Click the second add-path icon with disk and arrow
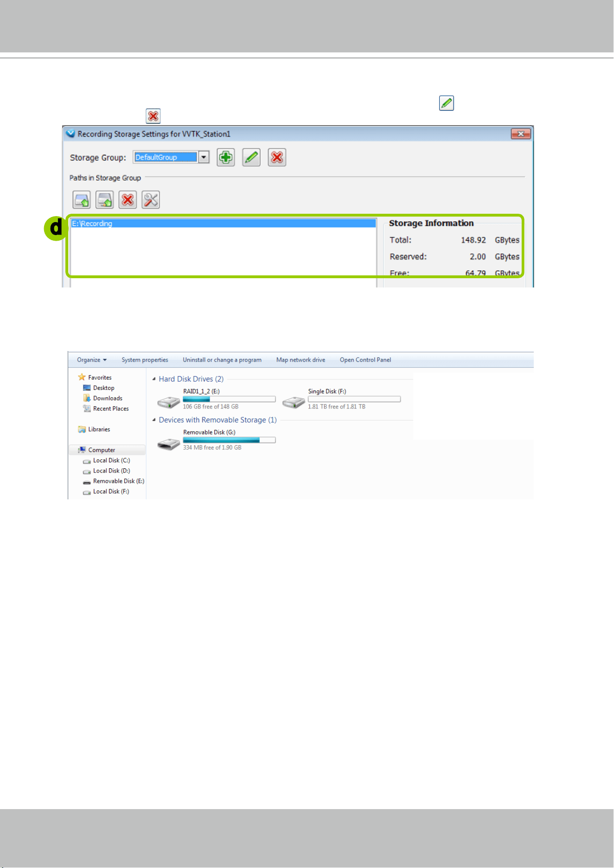This screenshot has height=868, width=614. (105, 200)
